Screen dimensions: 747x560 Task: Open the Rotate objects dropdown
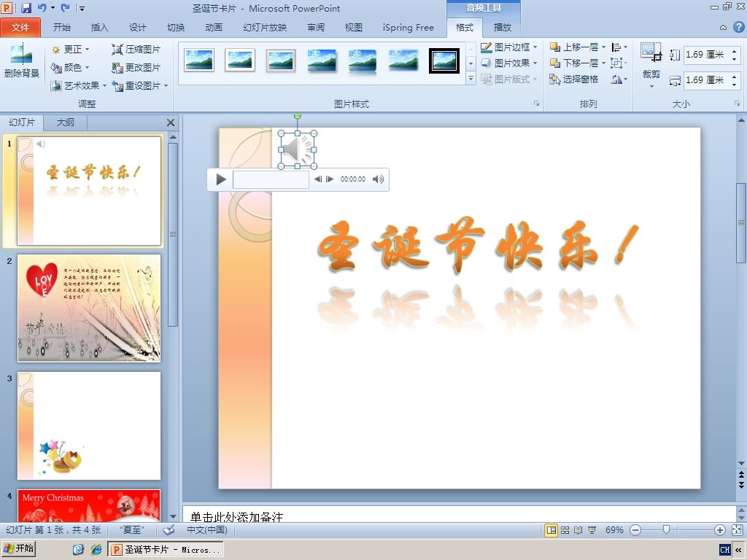(x=619, y=79)
